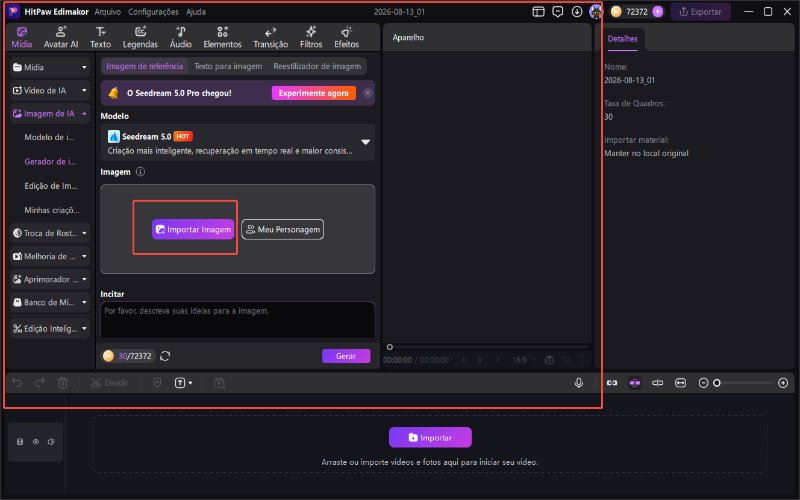Image resolution: width=800 pixels, height=500 pixels.
Task: Click the Importar Imagem button
Action: pos(193,230)
